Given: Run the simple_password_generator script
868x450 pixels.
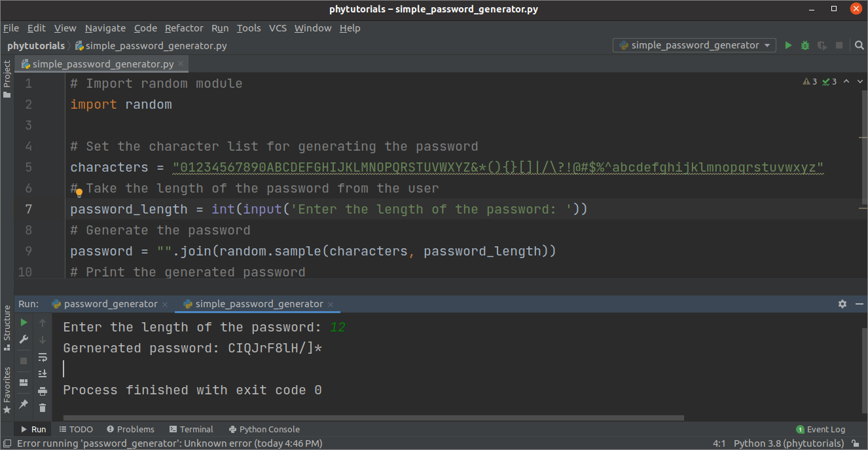Looking at the screenshot, I should pyautogui.click(x=788, y=45).
